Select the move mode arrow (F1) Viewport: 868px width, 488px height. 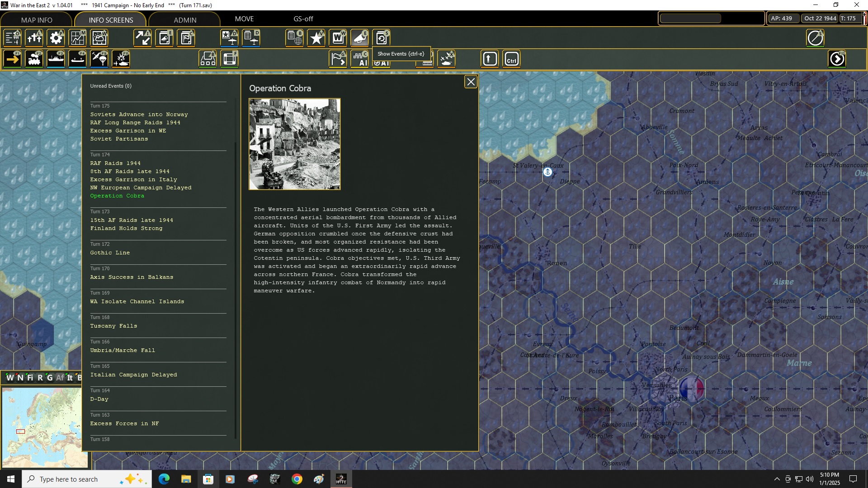coord(13,59)
